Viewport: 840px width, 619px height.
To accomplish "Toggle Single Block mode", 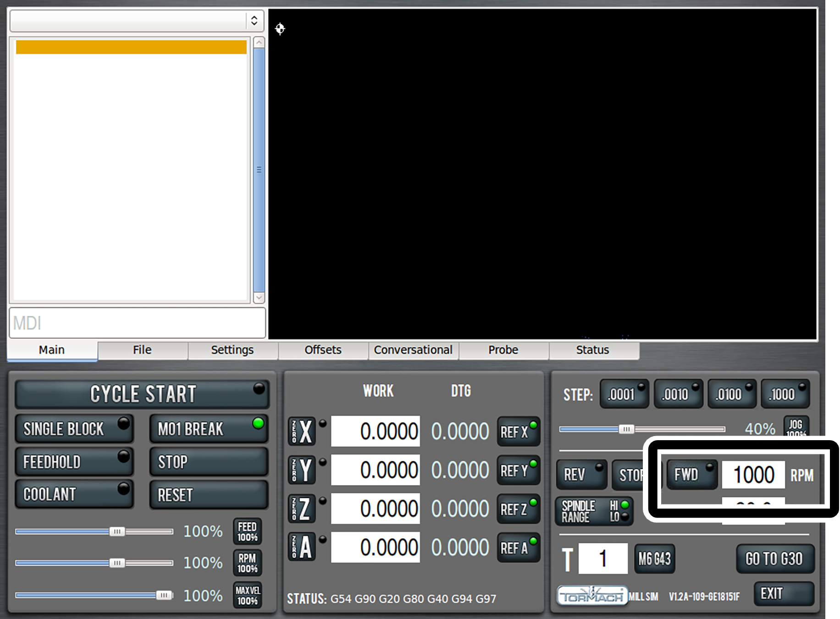I will coord(74,429).
